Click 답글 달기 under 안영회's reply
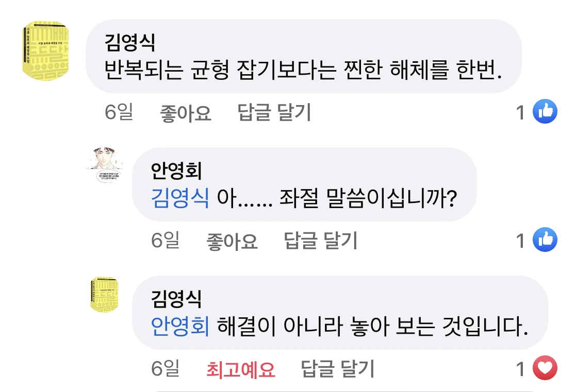 321,241
